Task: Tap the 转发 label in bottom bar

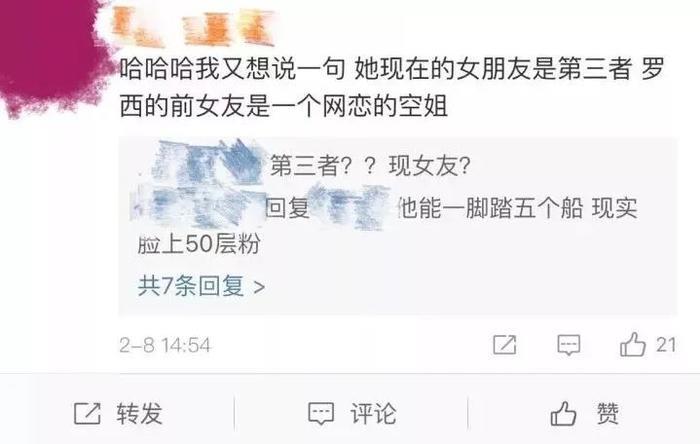Action: pyautogui.click(x=139, y=413)
